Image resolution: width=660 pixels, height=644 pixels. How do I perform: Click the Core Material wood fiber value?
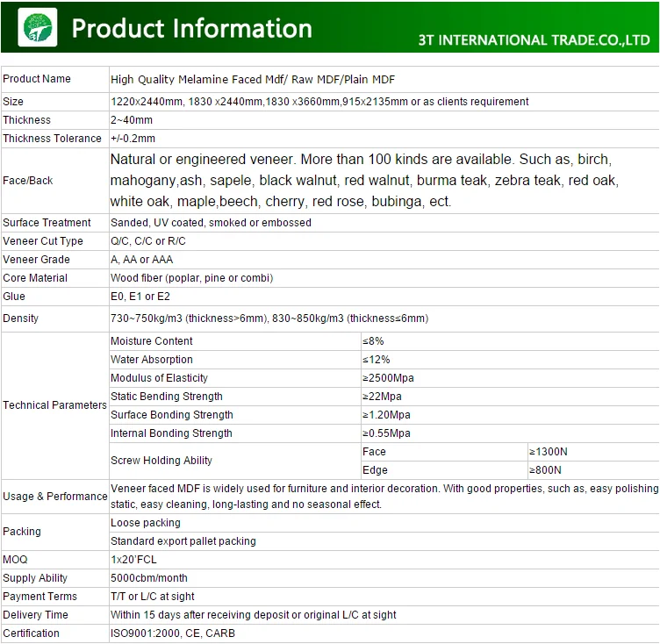tap(191, 278)
